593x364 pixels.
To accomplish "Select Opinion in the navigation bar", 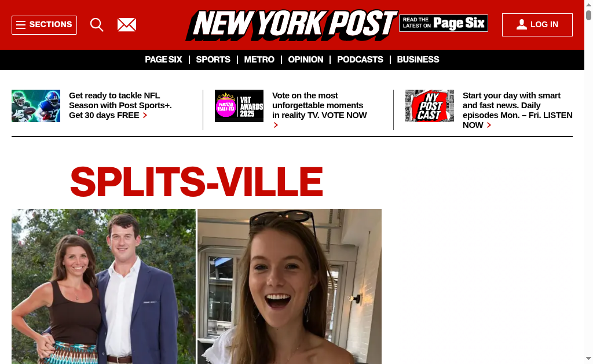I will coord(306,60).
